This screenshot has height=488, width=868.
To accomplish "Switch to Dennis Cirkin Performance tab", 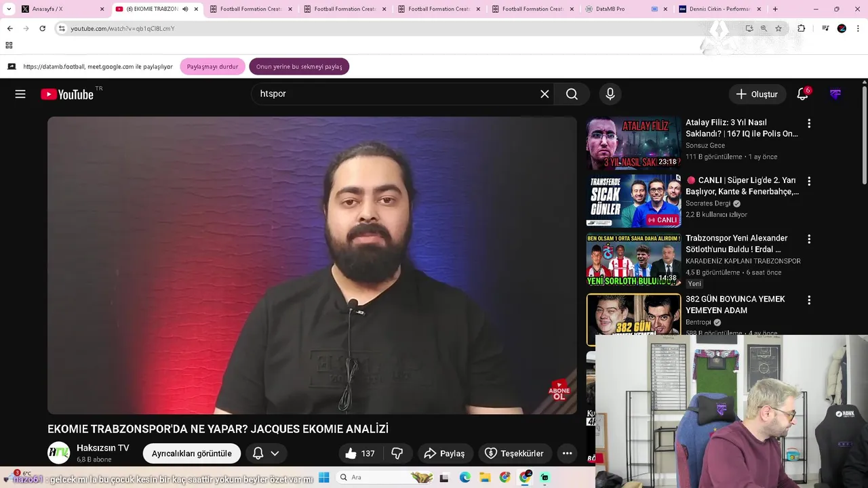I will (719, 9).
